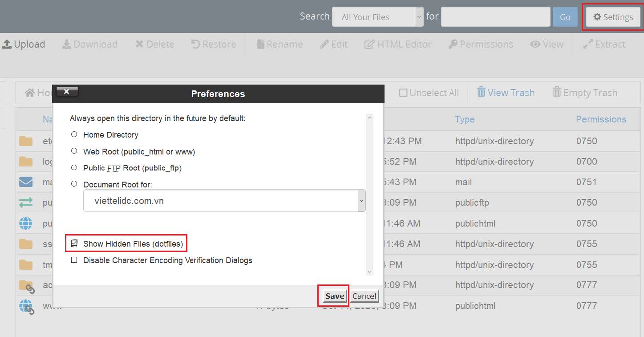This screenshot has width=644, height=337.
Task: Select the Extract tool
Action: (604, 44)
